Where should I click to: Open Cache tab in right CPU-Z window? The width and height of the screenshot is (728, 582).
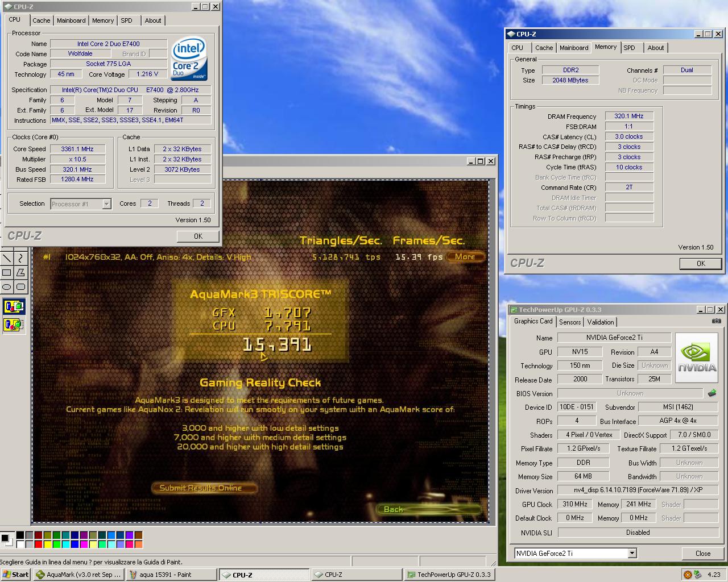click(x=544, y=48)
